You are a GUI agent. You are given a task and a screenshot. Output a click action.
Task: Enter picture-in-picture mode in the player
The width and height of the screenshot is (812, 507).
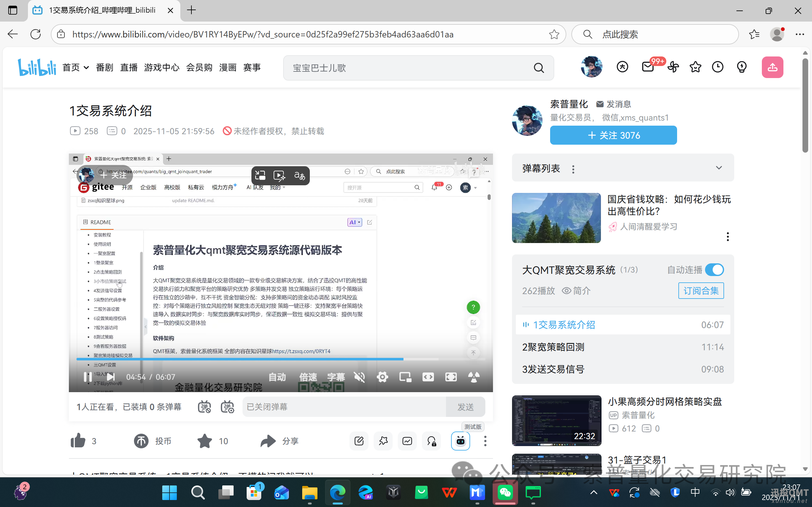tap(405, 377)
